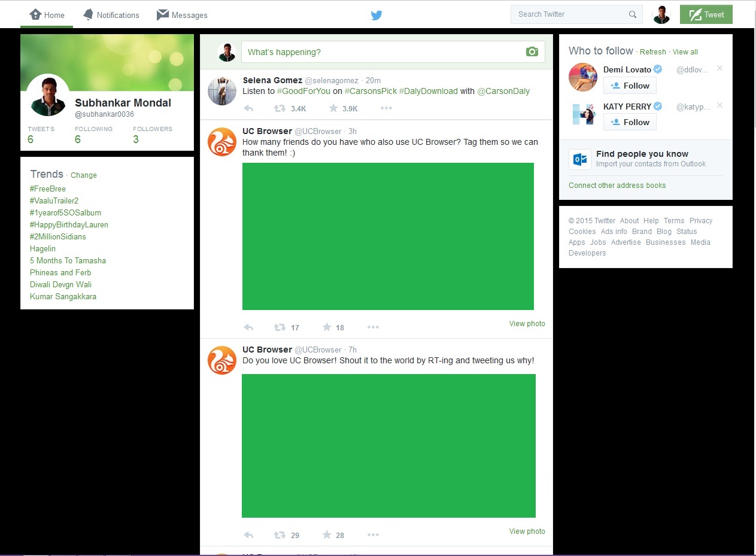The height and width of the screenshot is (556, 756).
Task: Open Privacy link in footer
Action: pyautogui.click(x=701, y=221)
